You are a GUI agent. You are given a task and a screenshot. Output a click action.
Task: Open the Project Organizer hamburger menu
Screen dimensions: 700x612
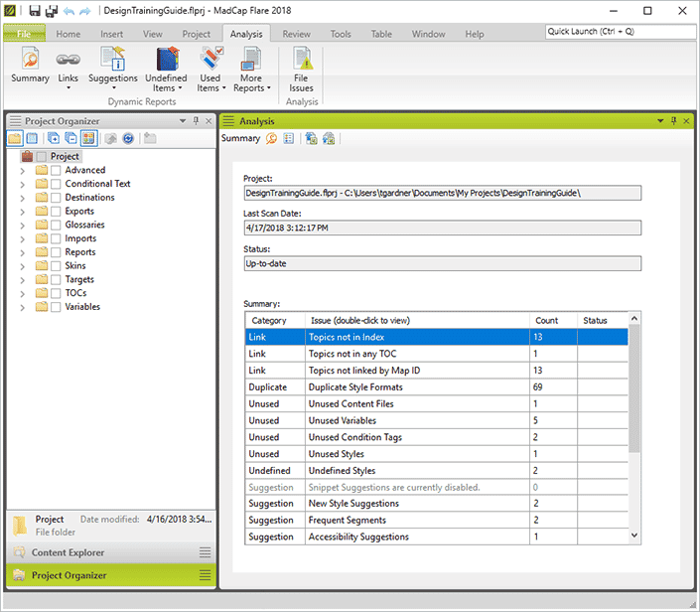[x=15, y=120]
